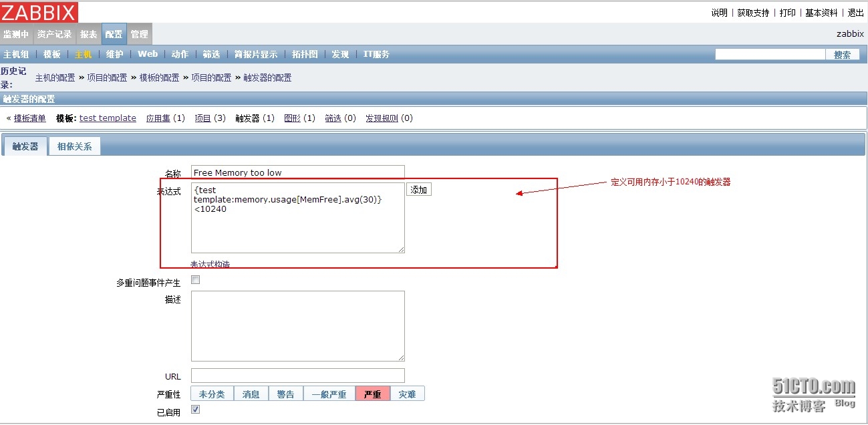Screen dimensions: 868x425
Task: Go to 主机 submenu
Action: [x=84, y=55]
